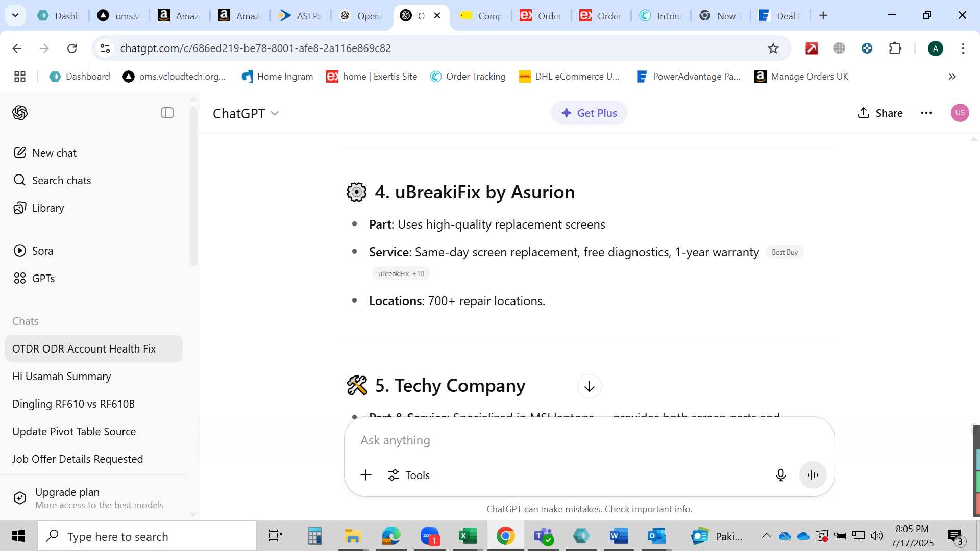This screenshot has height=551, width=980.
Task: Open the Extensions puzzle icon
Action: coord(895,48)
